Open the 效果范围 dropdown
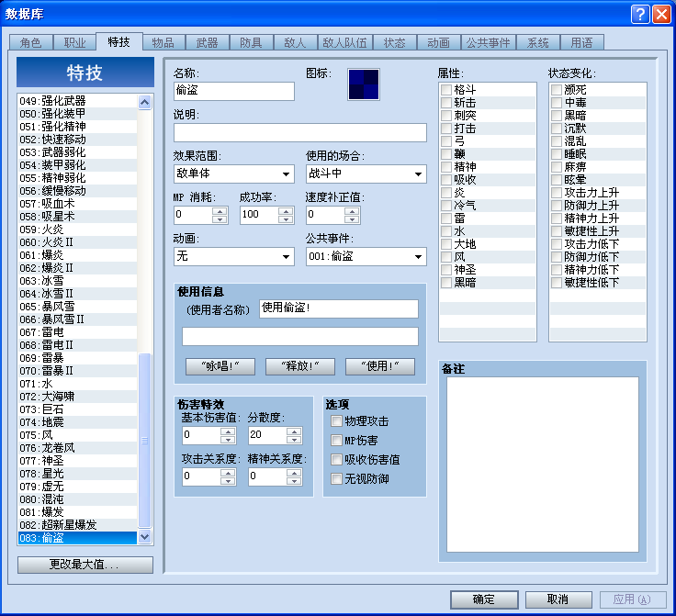 tap(234, 174)
